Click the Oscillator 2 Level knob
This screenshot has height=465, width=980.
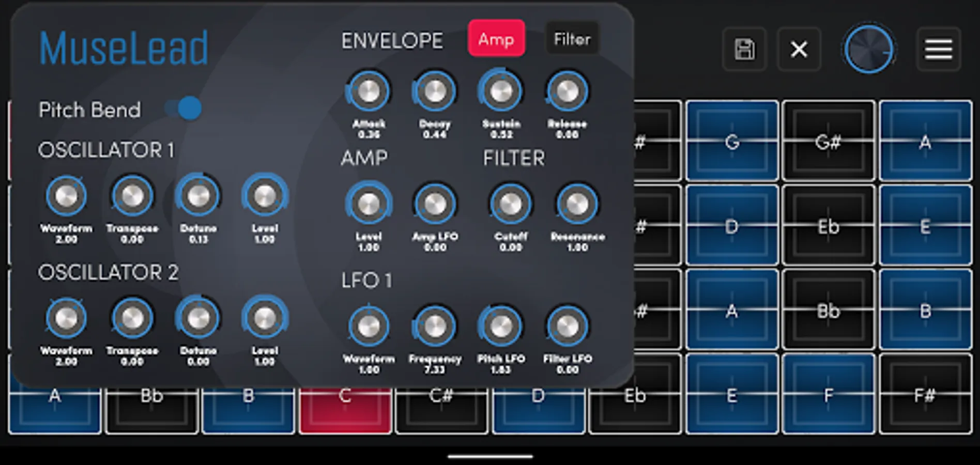point(265,318)
